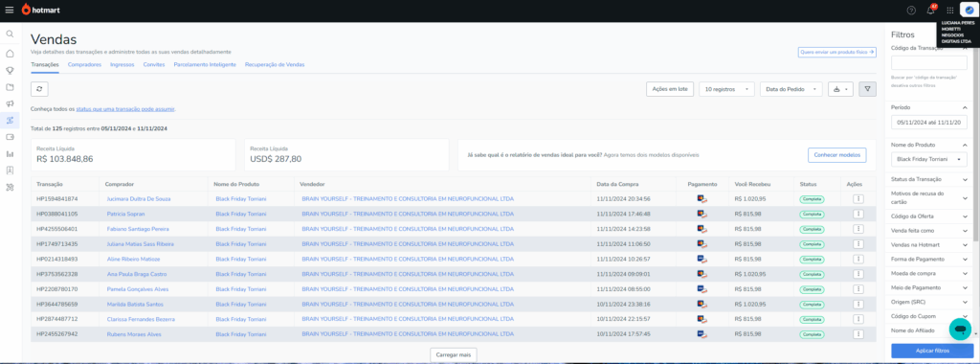The height and width of the screenshot is (364, 980).
Task: Open the hamburger menu beside Hotmart logo
Action: point(9,10)
